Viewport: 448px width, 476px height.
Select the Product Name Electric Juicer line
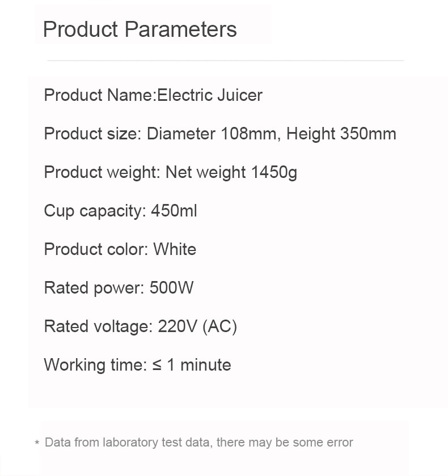point(153,95)
